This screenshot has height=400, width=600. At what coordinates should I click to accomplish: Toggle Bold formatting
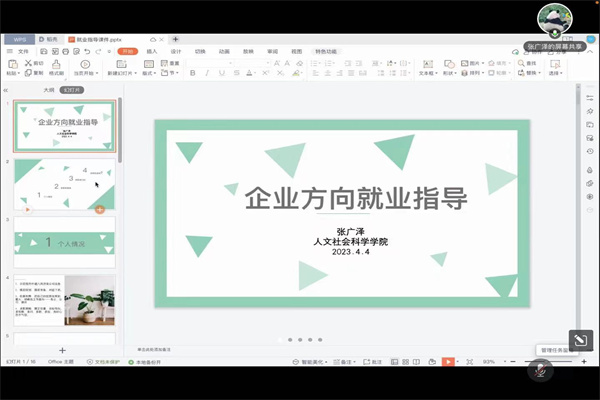click(x=192, y=73)
